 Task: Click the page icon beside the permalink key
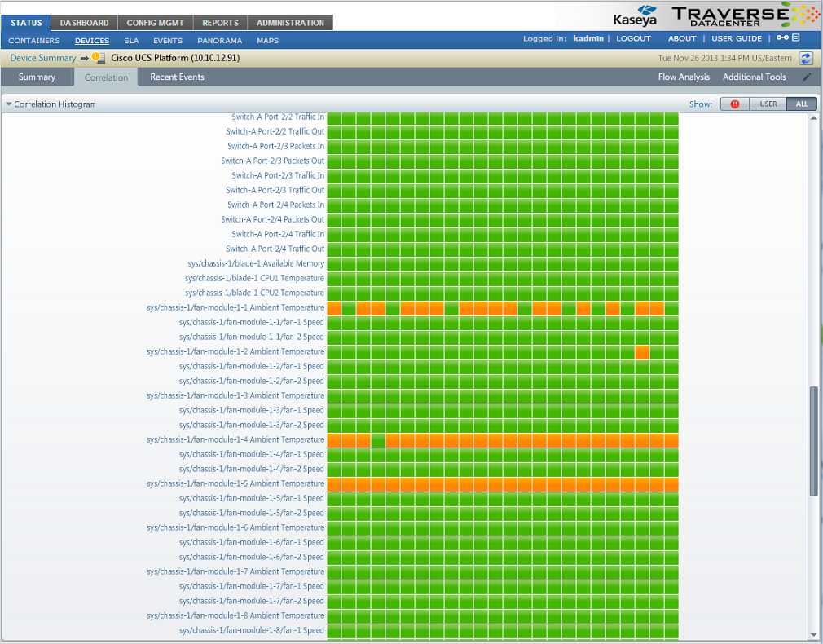coord(794,37)
